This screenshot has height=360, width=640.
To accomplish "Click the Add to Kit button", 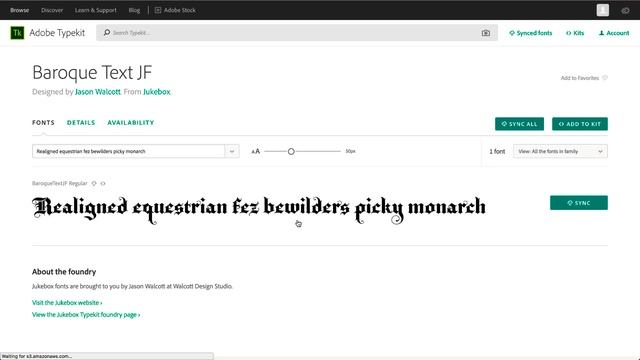I will (x=580, y=124).
